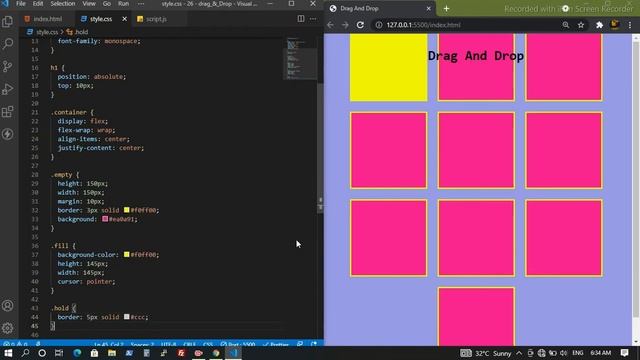This screenshot has height=360, width=640.
Task: Close the Drag And Drop browser tab
Action: pyautogui.click(x=429, y=9)
